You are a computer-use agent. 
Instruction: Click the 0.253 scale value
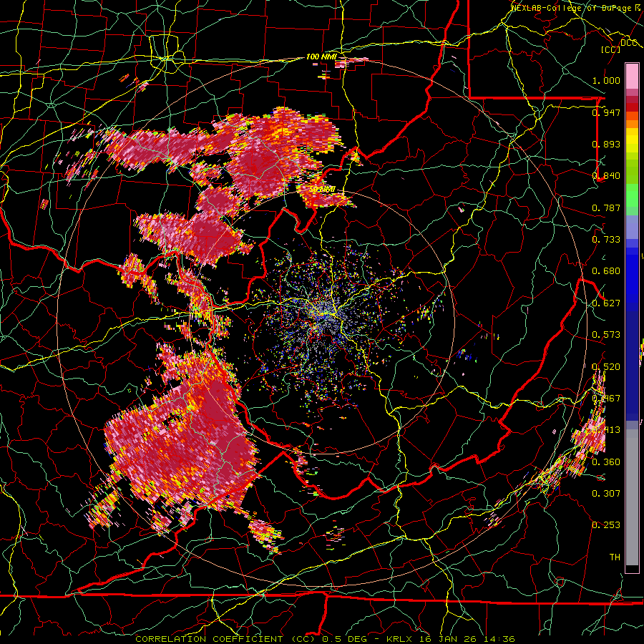pos(606,525)
